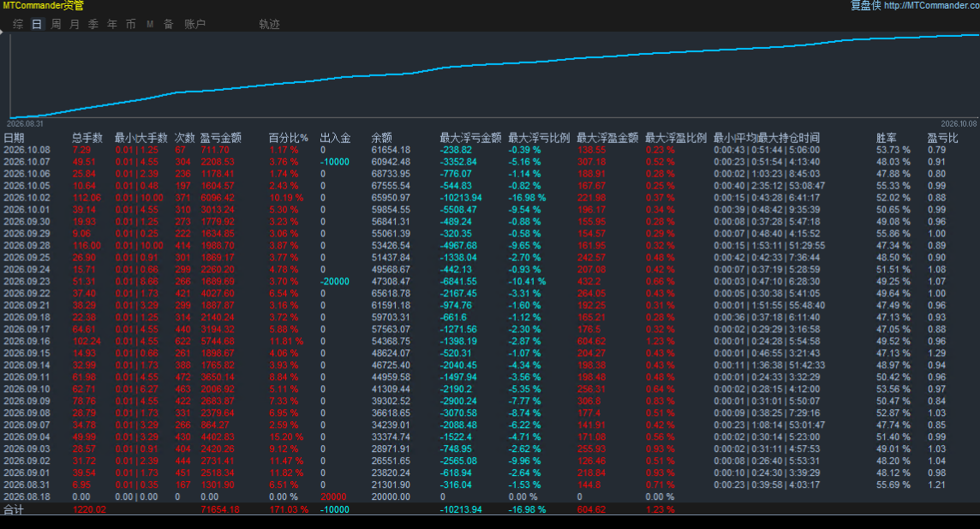Click the -20000 withdrawal value
This screenshot has width=980, height=529.
pyautogui.click(x=335, y=282)
